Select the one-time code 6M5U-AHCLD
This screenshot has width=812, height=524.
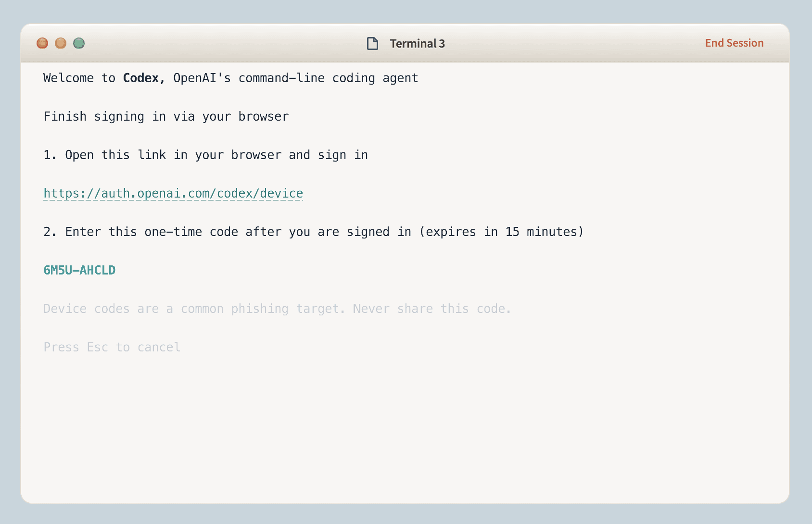pyautogui.click(x=79, y=270)
